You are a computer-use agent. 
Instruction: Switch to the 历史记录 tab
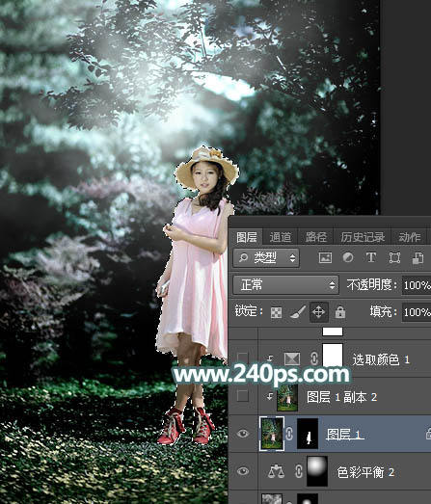[x=363, y=237]
